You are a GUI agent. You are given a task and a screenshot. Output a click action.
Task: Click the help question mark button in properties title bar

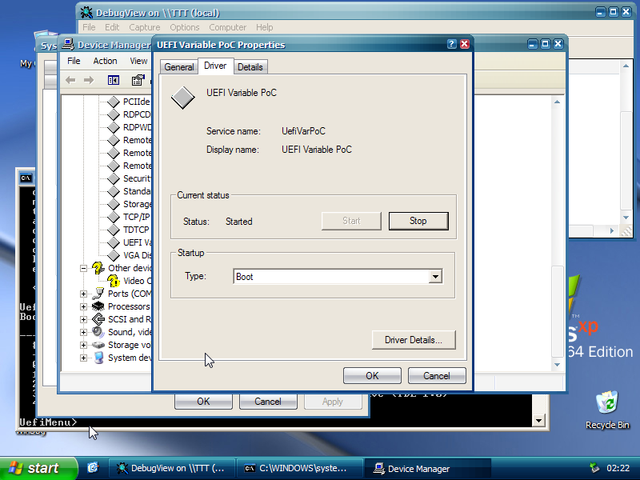pos(451,44)
